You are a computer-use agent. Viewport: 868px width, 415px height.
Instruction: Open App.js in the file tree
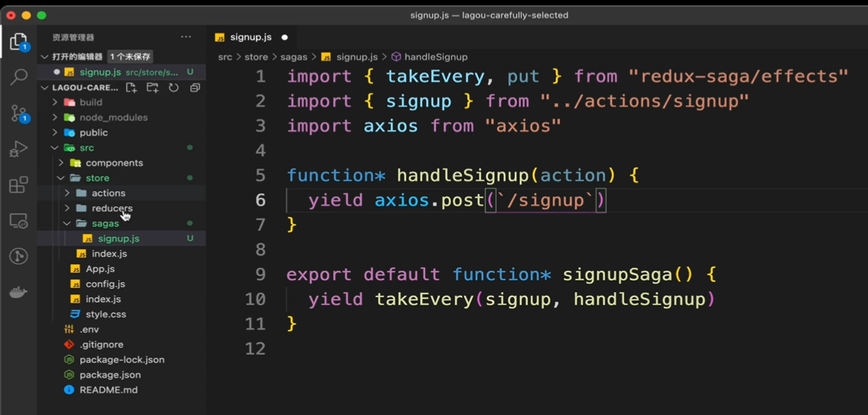121,269
